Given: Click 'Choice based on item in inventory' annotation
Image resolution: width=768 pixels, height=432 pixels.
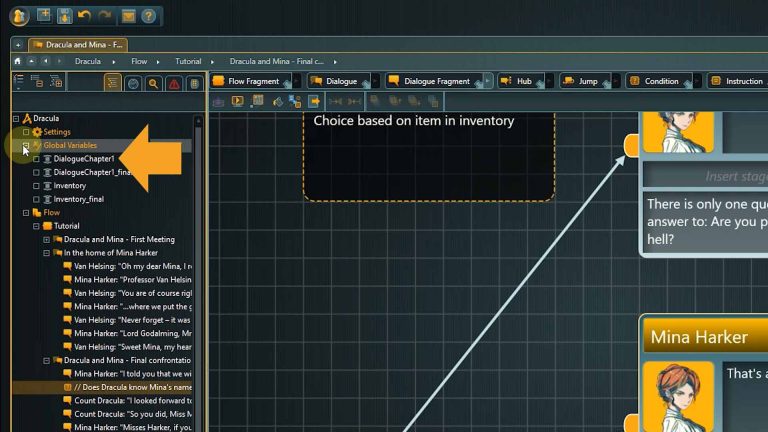Looking at the screenshot, I should pos(414,120).
